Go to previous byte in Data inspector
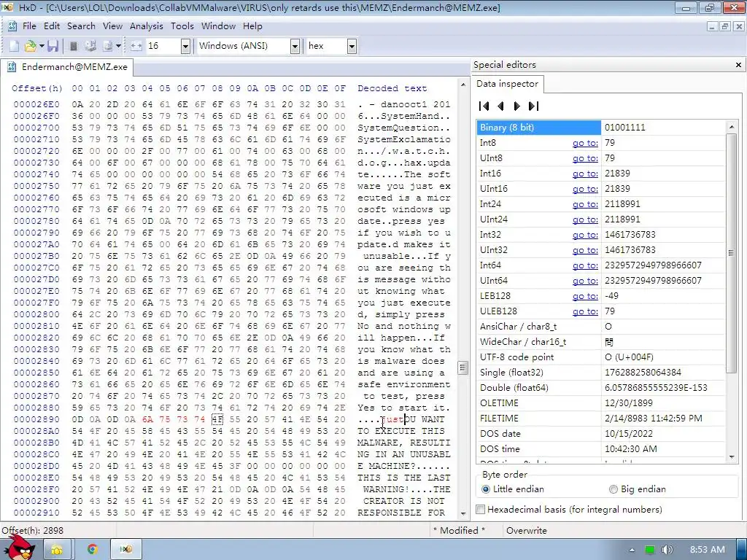Screen dimensions: 747x560 point(500,106)
